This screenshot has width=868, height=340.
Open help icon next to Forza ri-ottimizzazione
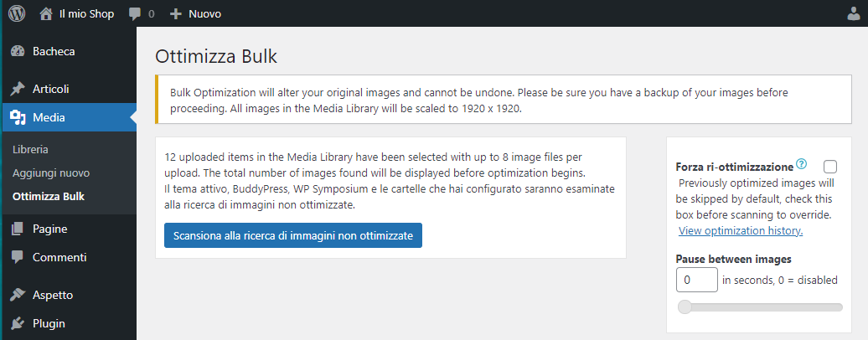coord(802,164)
